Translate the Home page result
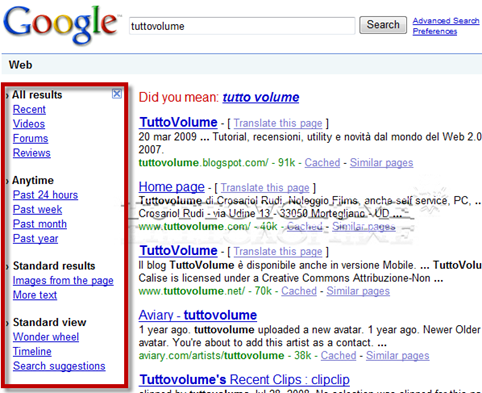This screenshot has width=482, height=393. [265, 188]
